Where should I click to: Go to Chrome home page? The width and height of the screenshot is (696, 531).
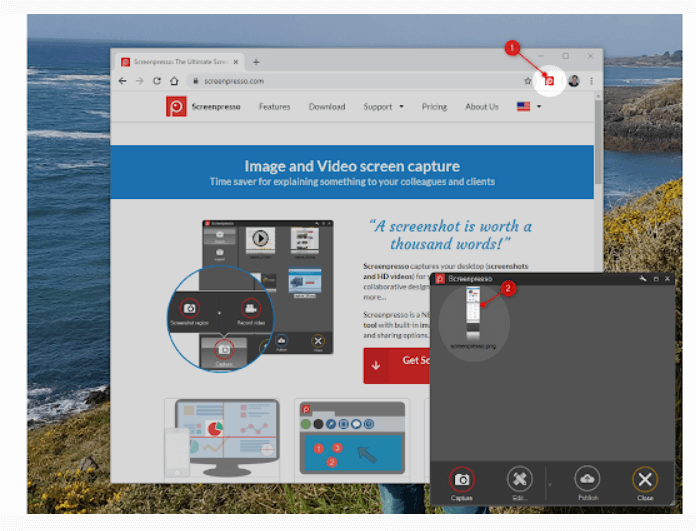[x=174, y=81]
